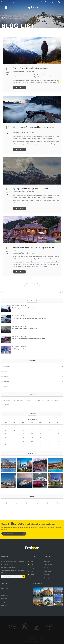This screenshot has height=644, width=64.
Task: Go to next page with pagination arrow
Action: click(39, 284)
